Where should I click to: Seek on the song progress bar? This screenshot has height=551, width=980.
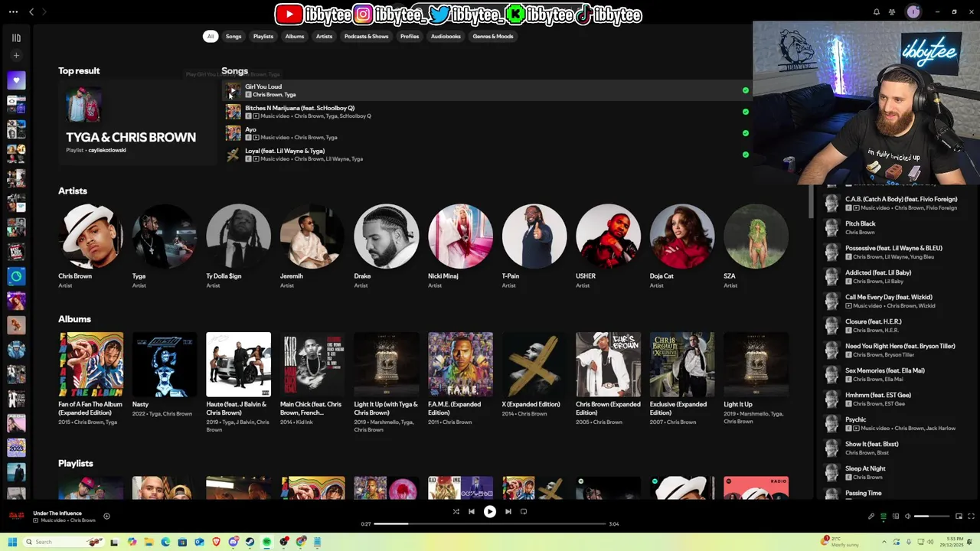[x=490, y=524]
